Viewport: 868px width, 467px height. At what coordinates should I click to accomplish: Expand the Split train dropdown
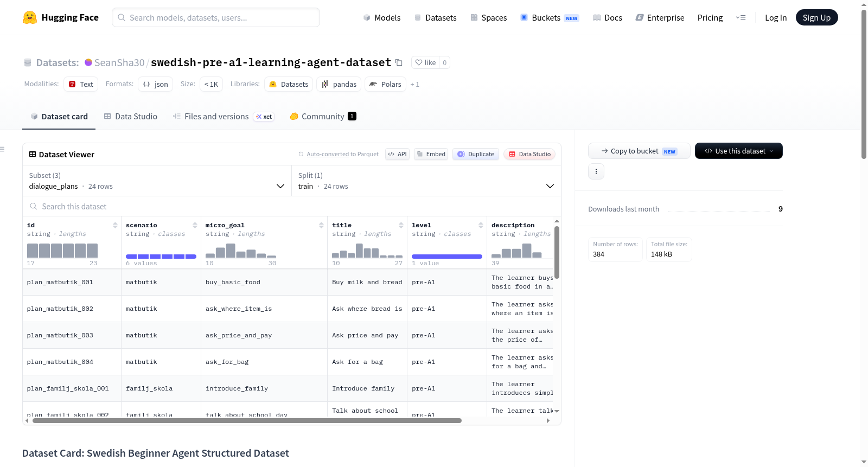426,181
